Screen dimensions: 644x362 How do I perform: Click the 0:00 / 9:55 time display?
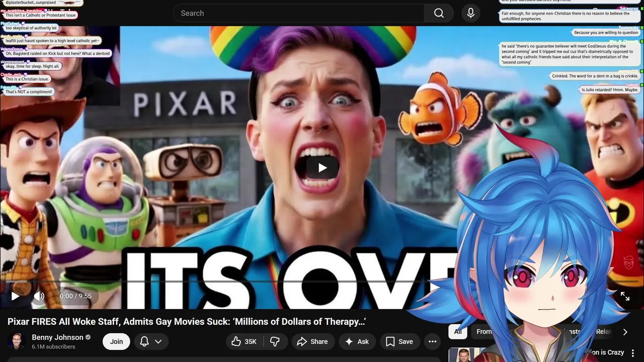point(75,296)
